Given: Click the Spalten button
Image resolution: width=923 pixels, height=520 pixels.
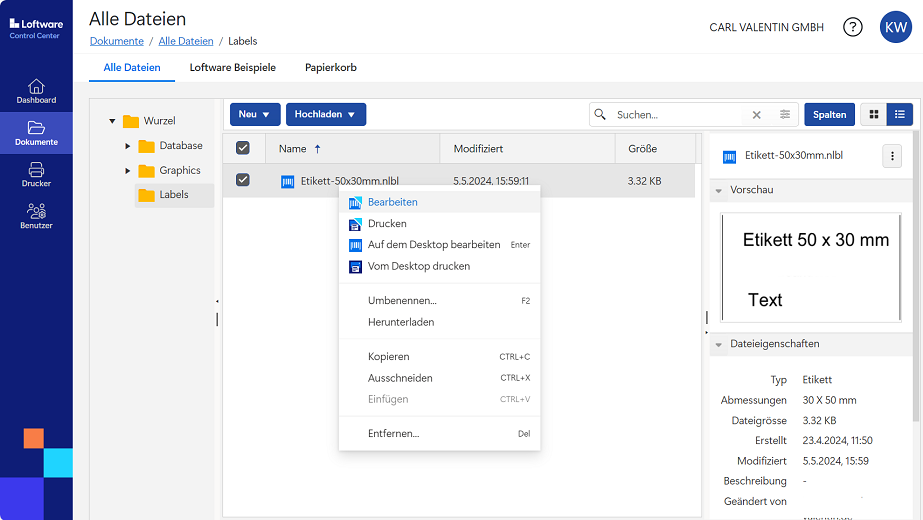Looking at the screenshot, I should pyautogui.click(x=829, y=115).
